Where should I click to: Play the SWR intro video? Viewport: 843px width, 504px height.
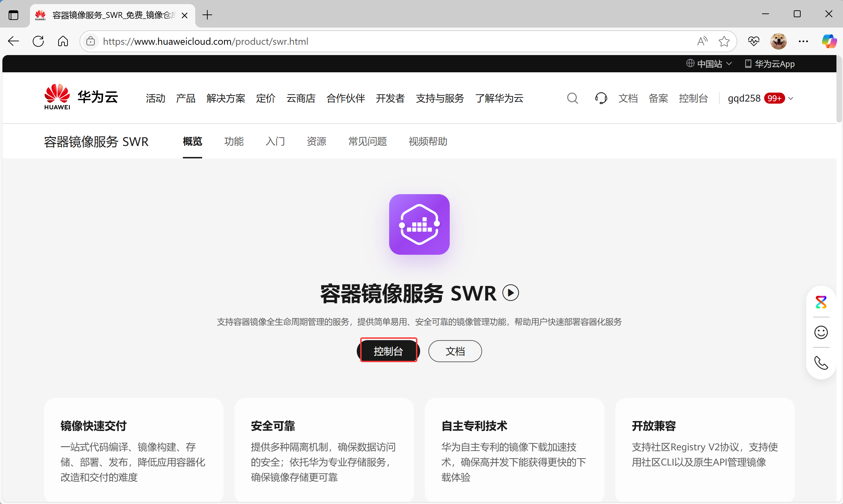point(510,293)
